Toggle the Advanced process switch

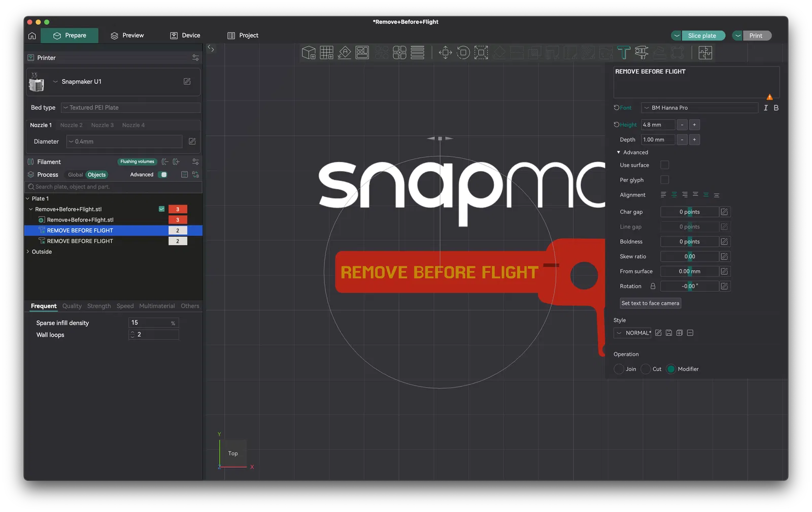pos(163,175)
